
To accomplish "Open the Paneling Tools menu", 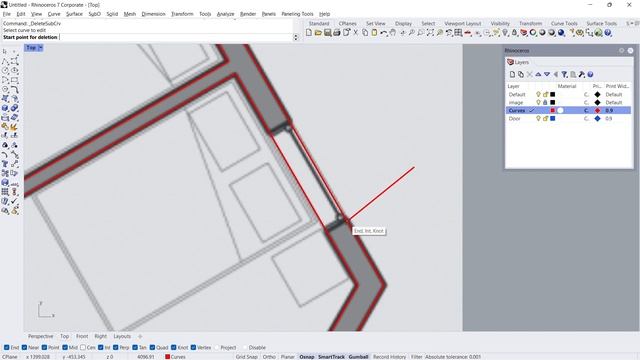I will tap(297, 14).
